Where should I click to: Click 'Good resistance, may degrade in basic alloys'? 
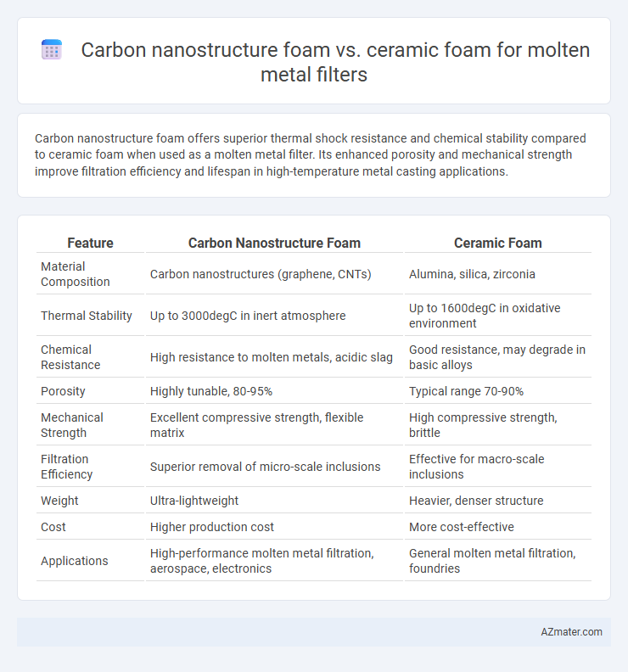point(496,357)
